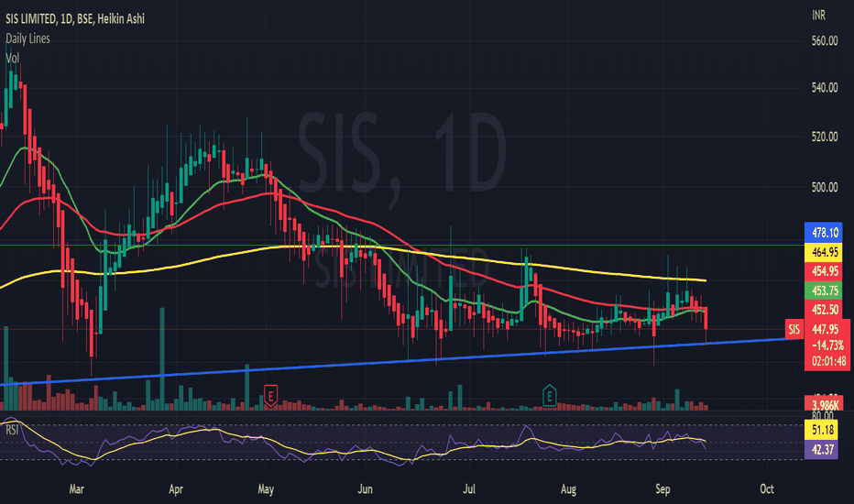Click the INR currency label
This screenshot has width=854, height=504.
[818, 16]
